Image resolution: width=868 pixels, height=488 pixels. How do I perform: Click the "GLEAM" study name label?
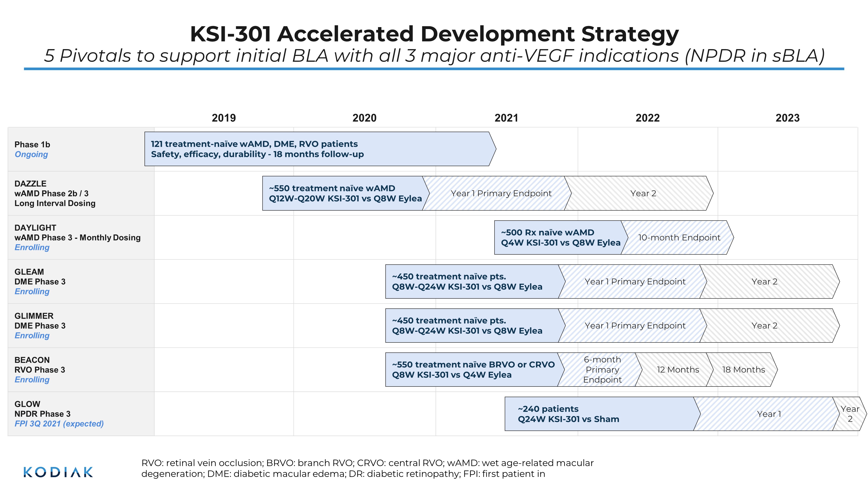[x=29, y=272]
